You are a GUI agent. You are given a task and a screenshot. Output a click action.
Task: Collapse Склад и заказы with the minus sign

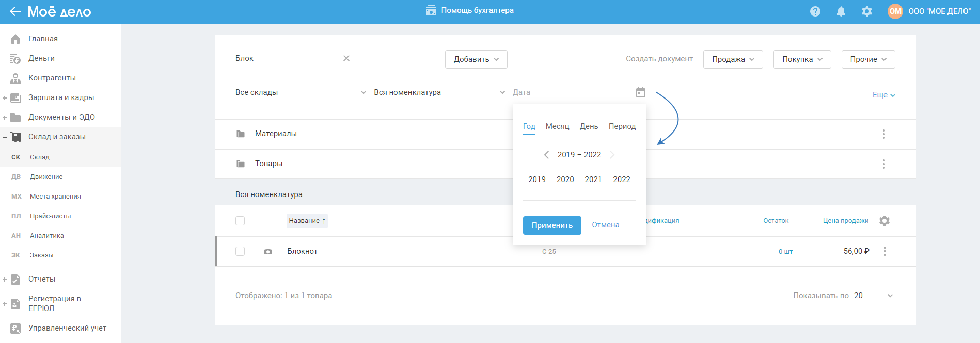click(5, 137)
